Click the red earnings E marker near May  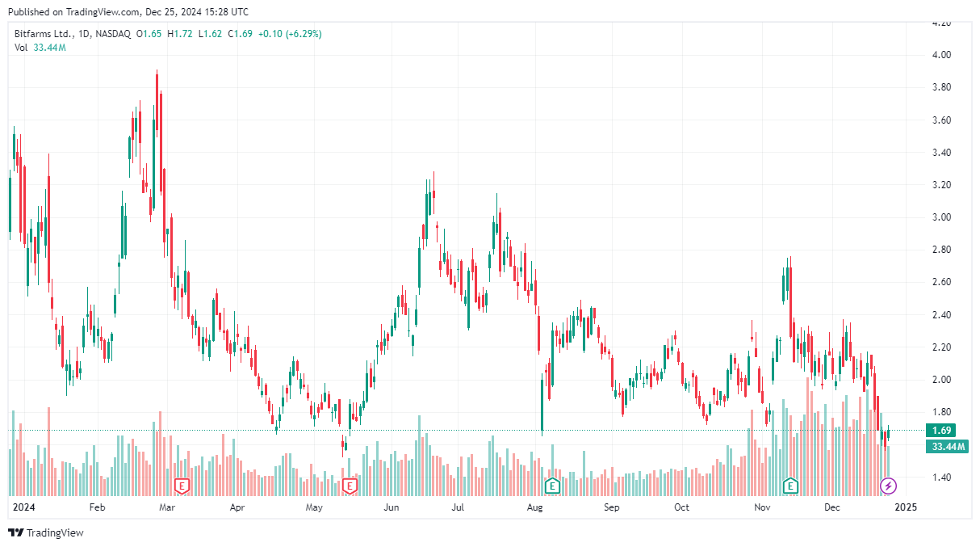[x=350, y=486]
